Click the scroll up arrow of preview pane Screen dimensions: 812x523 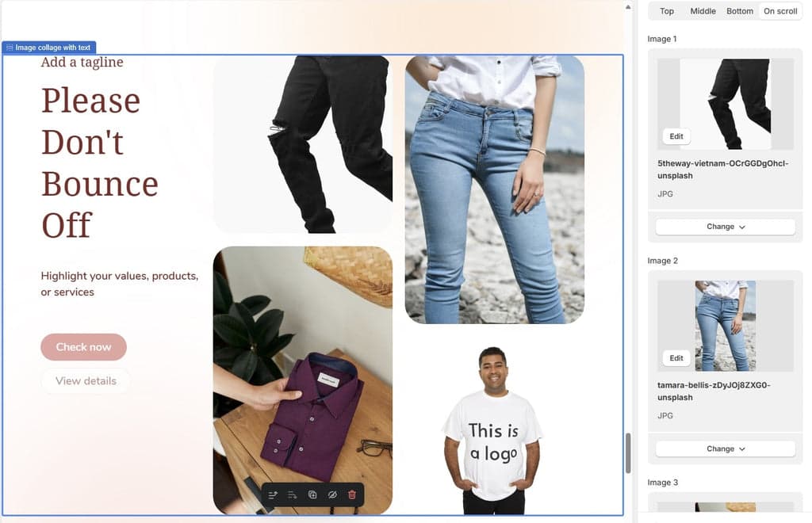(628, 7)
